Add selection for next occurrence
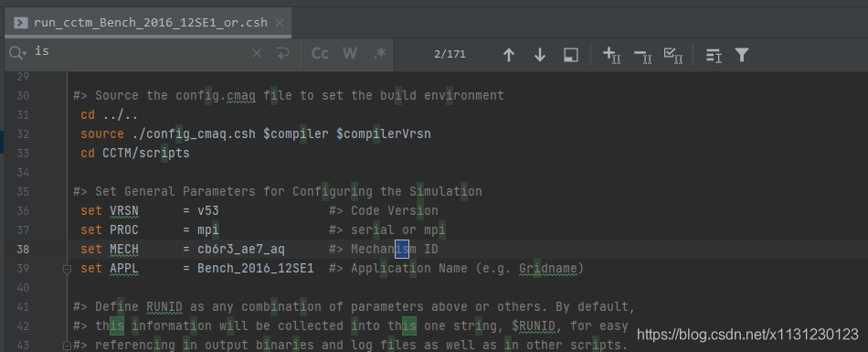Viewport: 868px width, 352px height. point(611,55)
